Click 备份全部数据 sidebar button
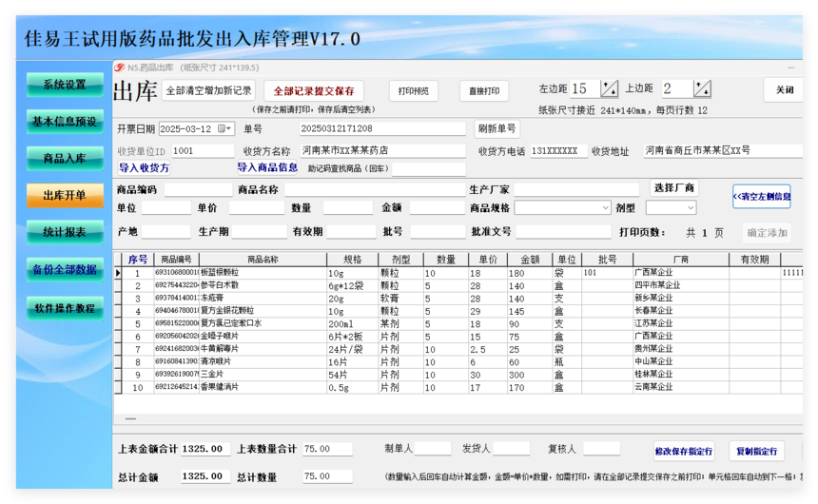This screenshot has height=504, width=818. click(65, 270)
